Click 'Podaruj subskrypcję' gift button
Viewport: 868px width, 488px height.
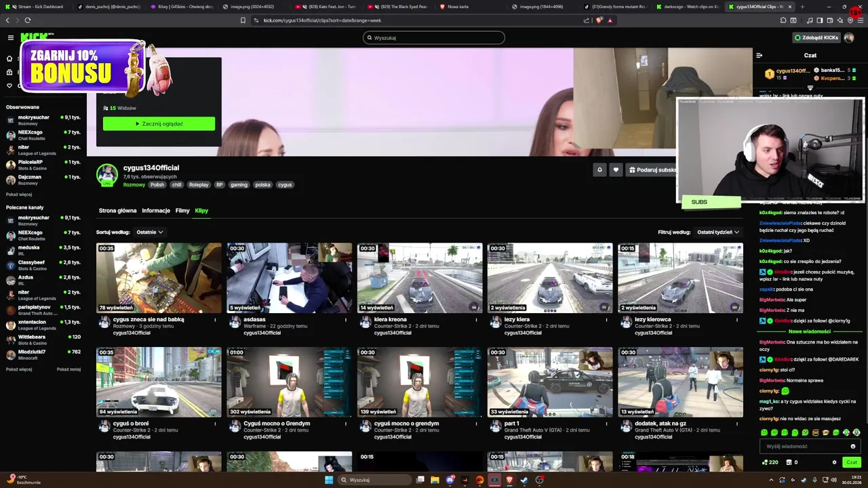[x=651, y=170]
